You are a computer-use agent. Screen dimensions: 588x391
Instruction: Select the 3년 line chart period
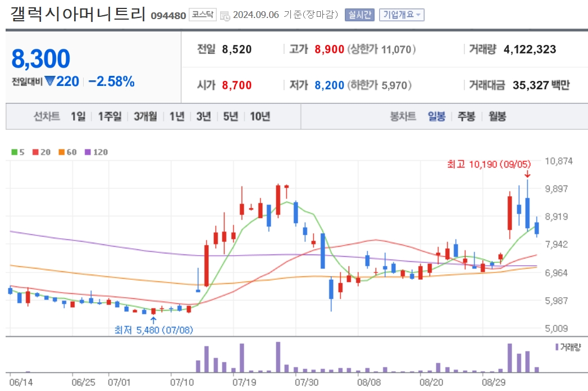[204, 116]
